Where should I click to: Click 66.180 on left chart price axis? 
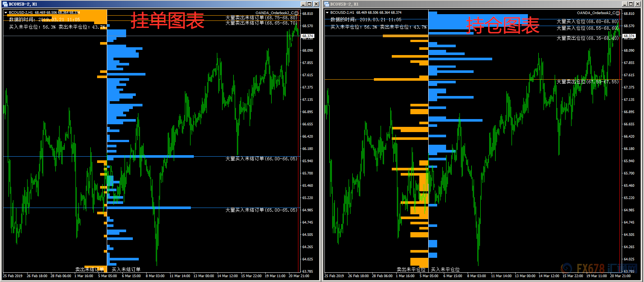coord(308,149)
